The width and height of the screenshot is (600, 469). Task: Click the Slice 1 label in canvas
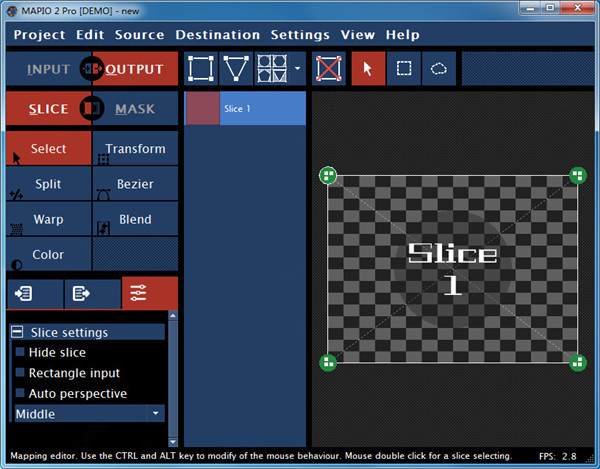(x=452, y=269)
